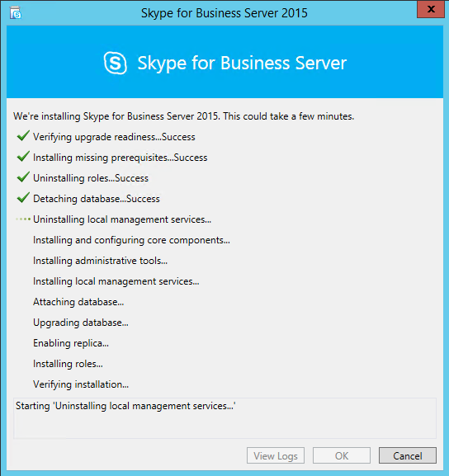
Task: Click the checkmark next to Detaching database
Action: pyautogui.click(x=23, y=198)
